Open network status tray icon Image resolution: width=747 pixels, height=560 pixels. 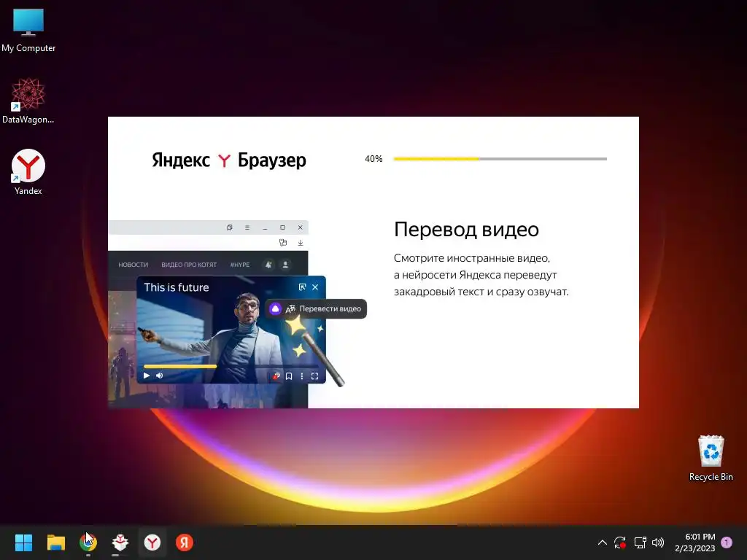[x=640, y=542]
